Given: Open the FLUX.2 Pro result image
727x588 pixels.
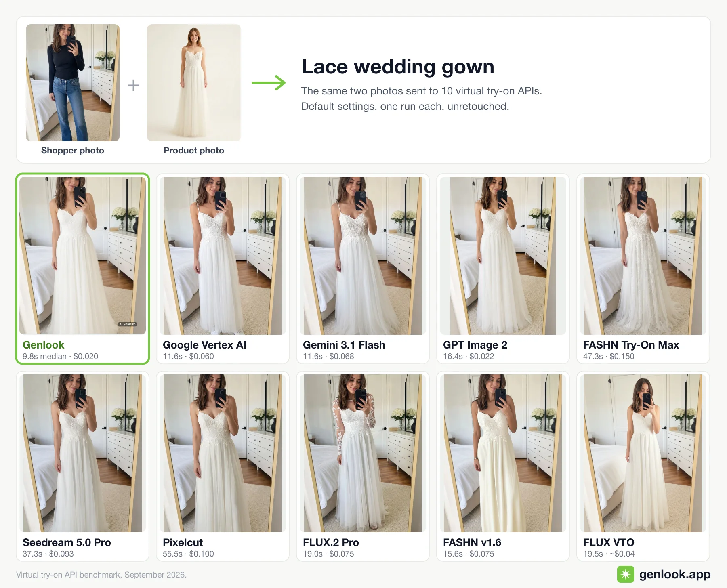Looking at the screenshot, I should 363,453.
